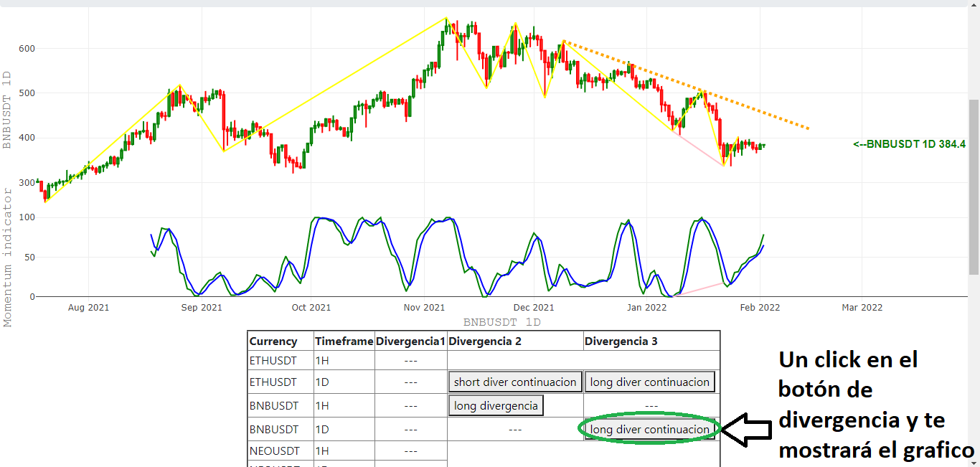
Task: Click long diver continuacion in ETHUSDT 1D row
Action: click(x=649, y=382)
